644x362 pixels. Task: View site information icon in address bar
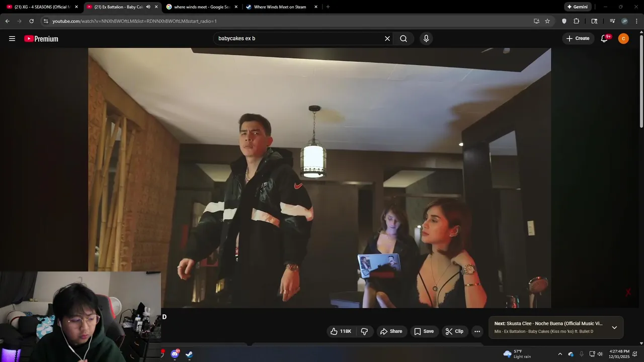(46, 21)
